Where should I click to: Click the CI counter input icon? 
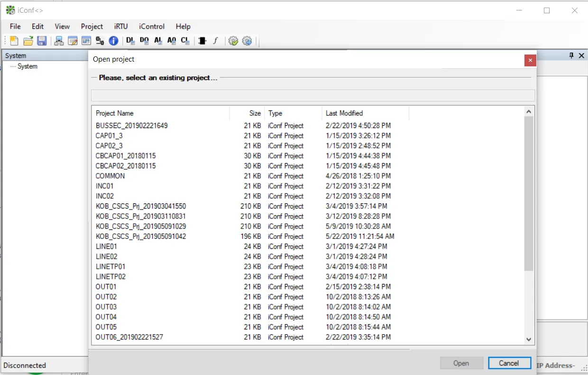tap(185, 41)
